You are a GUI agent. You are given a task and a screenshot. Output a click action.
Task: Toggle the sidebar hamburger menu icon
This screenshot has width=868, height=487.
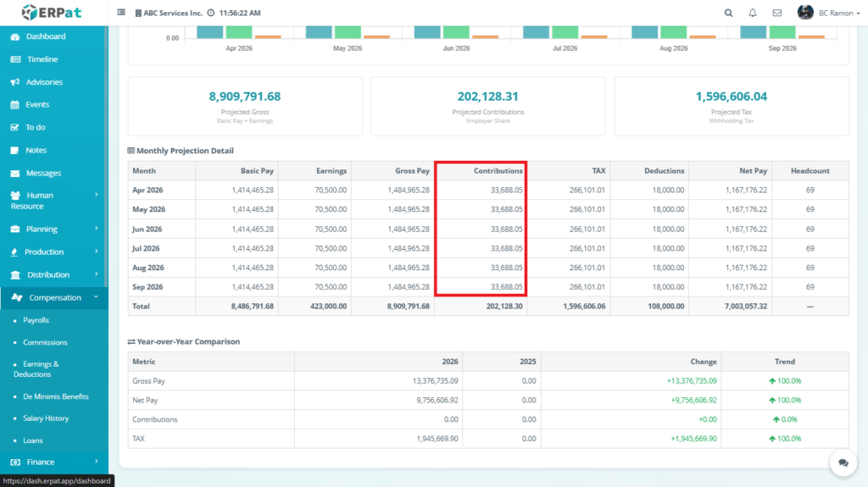(x=121, y=13)
